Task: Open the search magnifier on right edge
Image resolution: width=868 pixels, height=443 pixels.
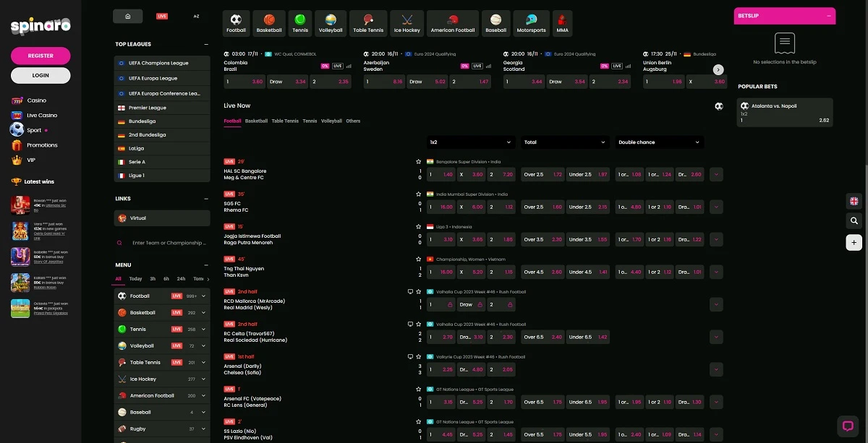Action: [x=854, y=221]
